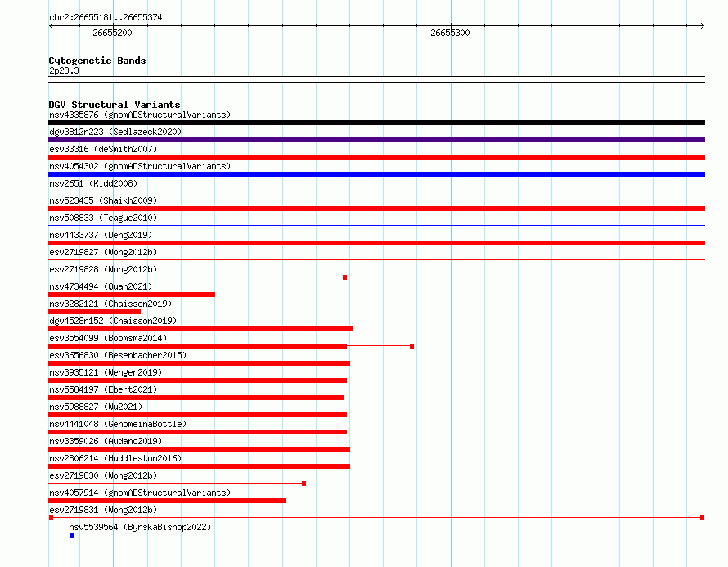Click the esv2719827 (Wong2012b) label
The width and height of the screenshot is (728, 567).
point(103,252)
